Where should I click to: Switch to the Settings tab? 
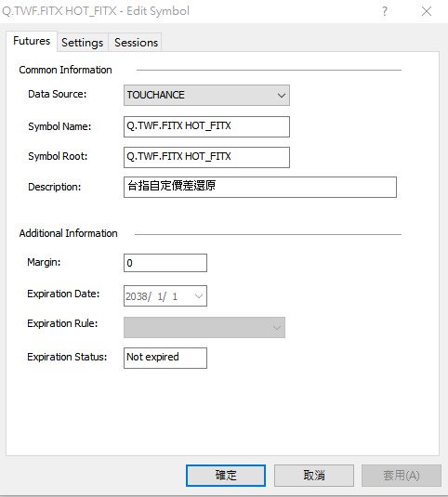pyautogui.click(x=83, y=42)
